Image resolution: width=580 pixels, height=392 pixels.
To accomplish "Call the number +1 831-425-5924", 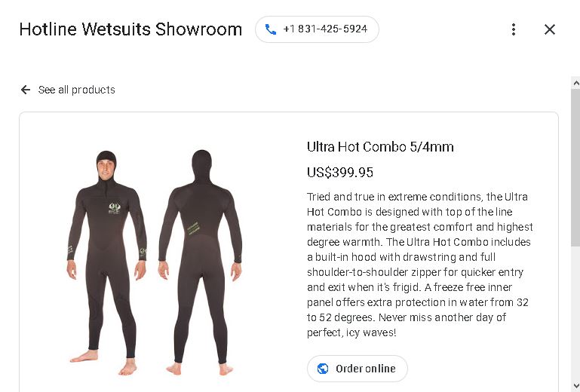I will pos(317,29).
